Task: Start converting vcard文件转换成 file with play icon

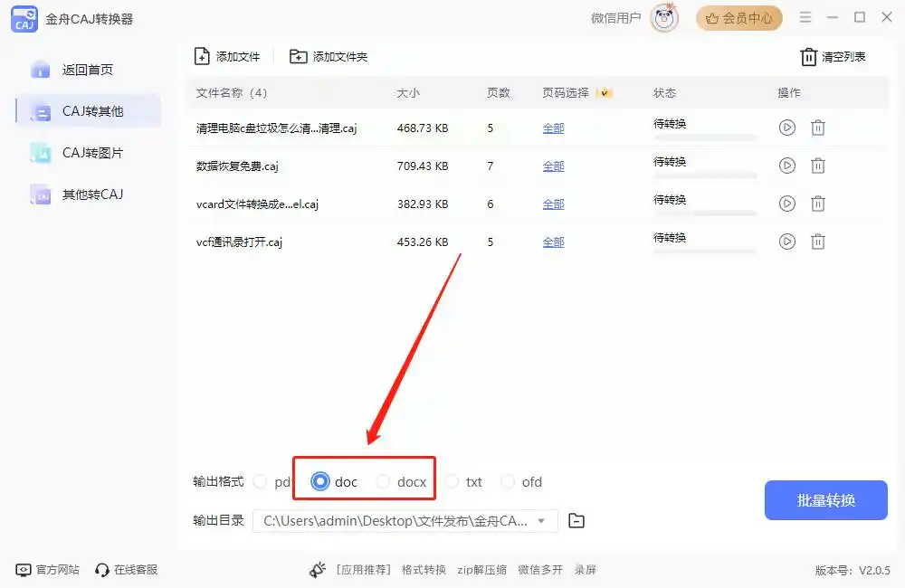Action: [786, 204]
